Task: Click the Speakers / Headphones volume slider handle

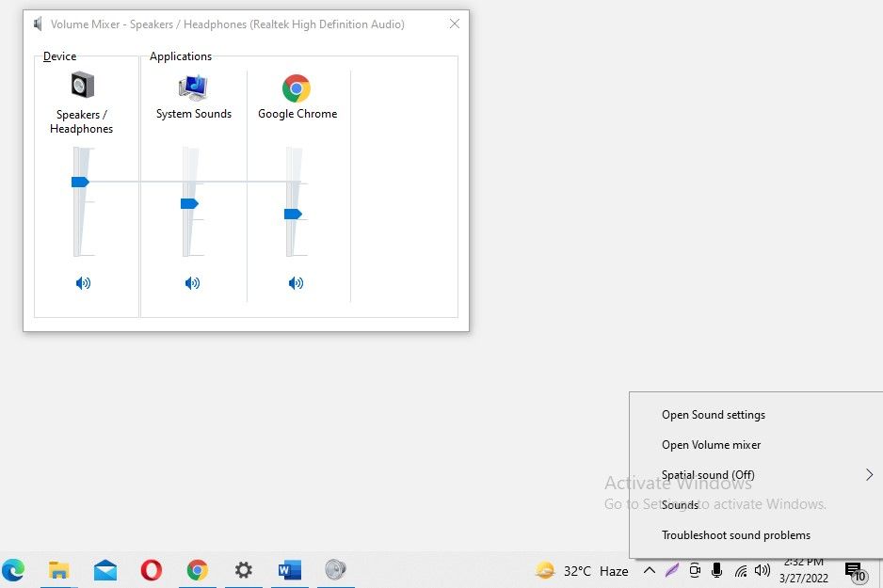Action: point(80,182)
